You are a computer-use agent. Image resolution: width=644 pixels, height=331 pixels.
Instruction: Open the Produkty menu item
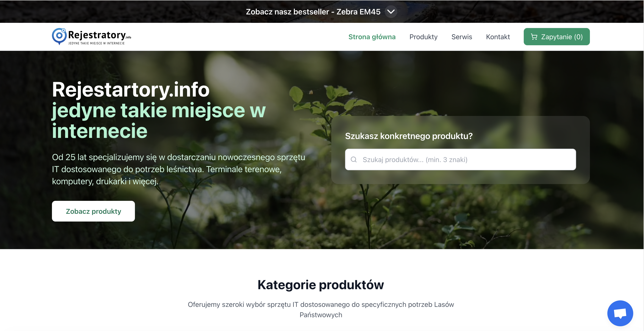(x=423, y=37)
